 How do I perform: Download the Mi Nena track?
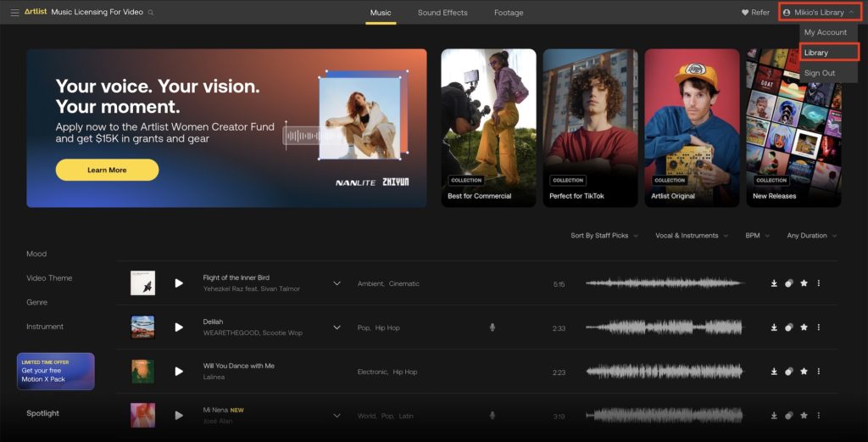coord(774,416)
